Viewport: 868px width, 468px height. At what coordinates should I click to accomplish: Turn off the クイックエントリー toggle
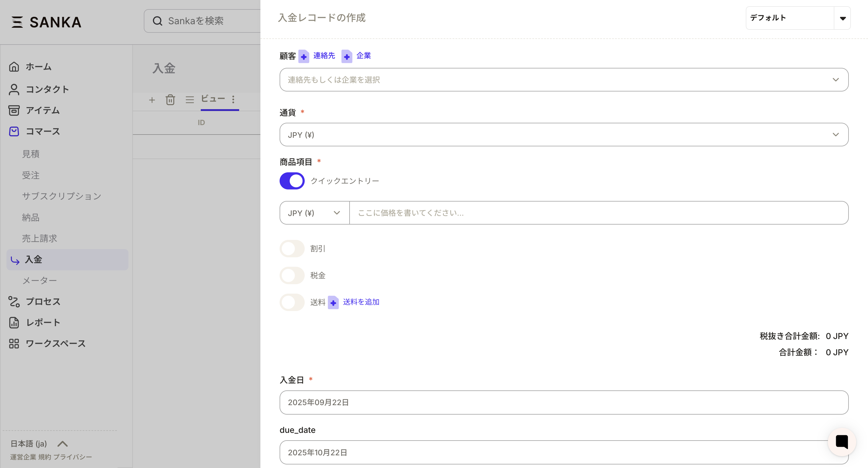pyautogui.click(x=292, y=181)
